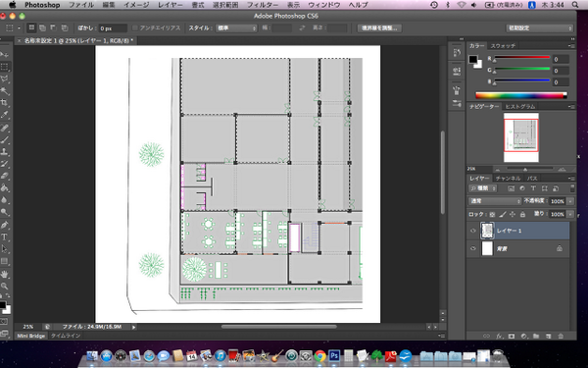Filter layers by pixel layer icon
588x368 pixels.
point(511,188)
